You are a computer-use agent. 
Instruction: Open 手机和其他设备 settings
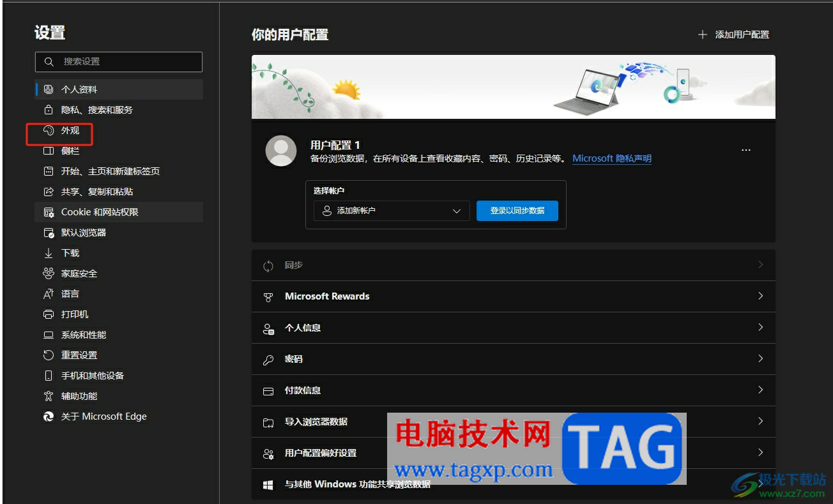[119, 376]
